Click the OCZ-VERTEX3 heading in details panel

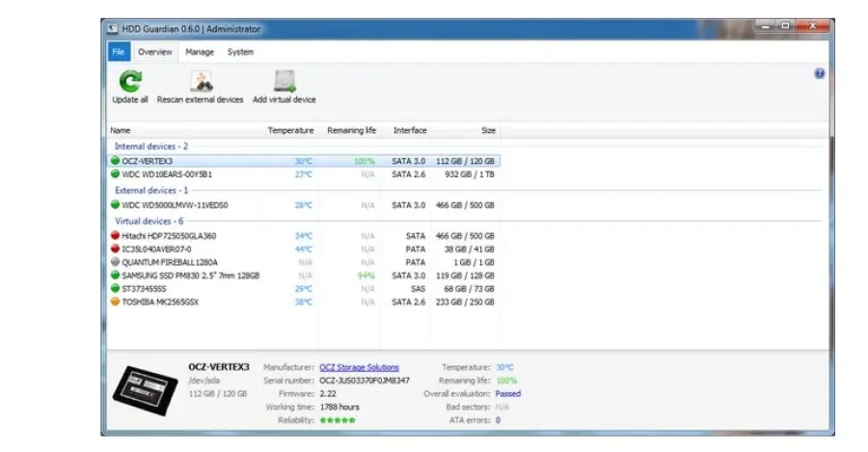coord(219,367)
